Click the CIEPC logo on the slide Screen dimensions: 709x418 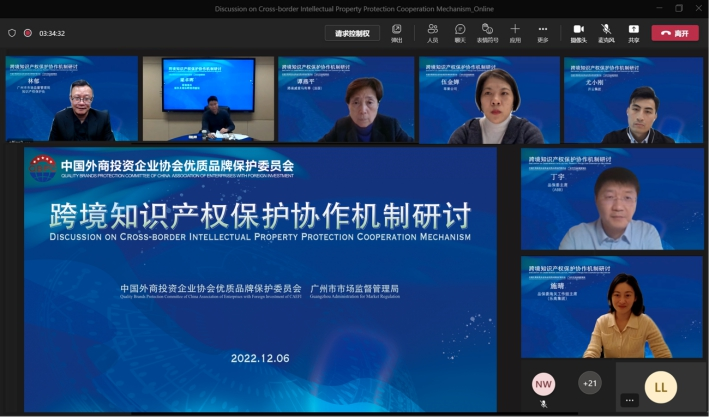click(43, 168)
